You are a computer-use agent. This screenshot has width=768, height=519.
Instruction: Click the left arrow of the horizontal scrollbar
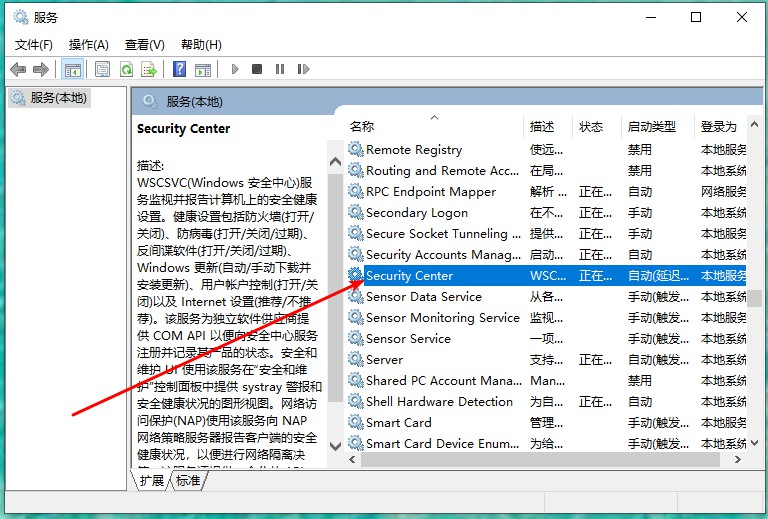(352, 459)
